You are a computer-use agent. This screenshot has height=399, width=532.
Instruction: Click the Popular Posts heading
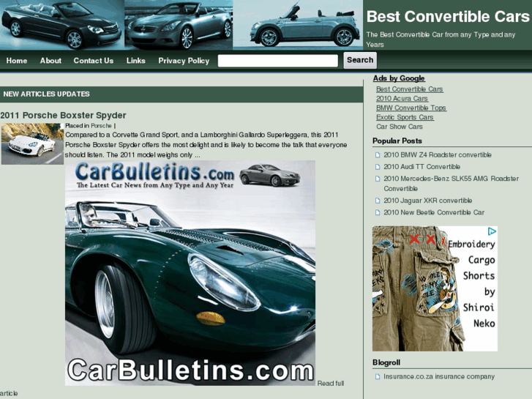click(x=397, y=141)
